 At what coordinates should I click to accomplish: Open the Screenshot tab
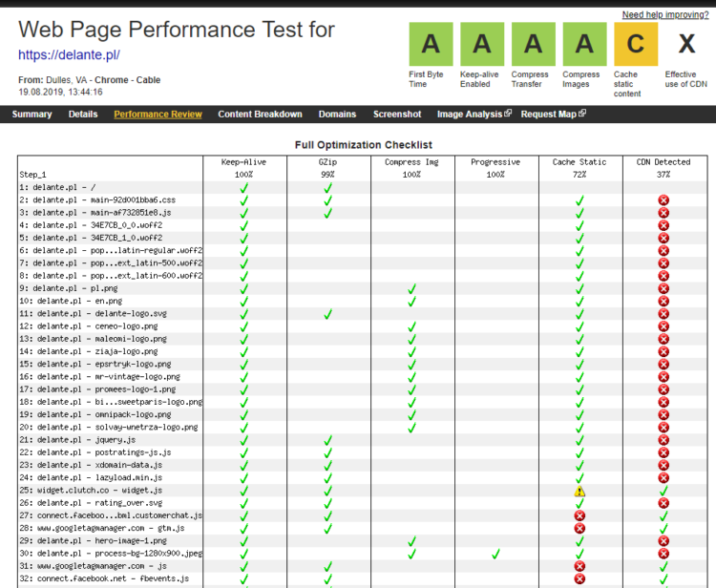tap(396, 115)
